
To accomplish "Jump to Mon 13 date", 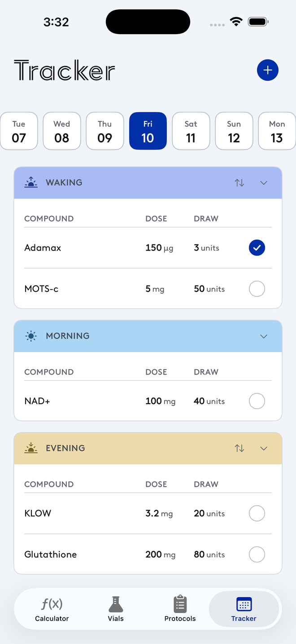I will click(277, 131).
